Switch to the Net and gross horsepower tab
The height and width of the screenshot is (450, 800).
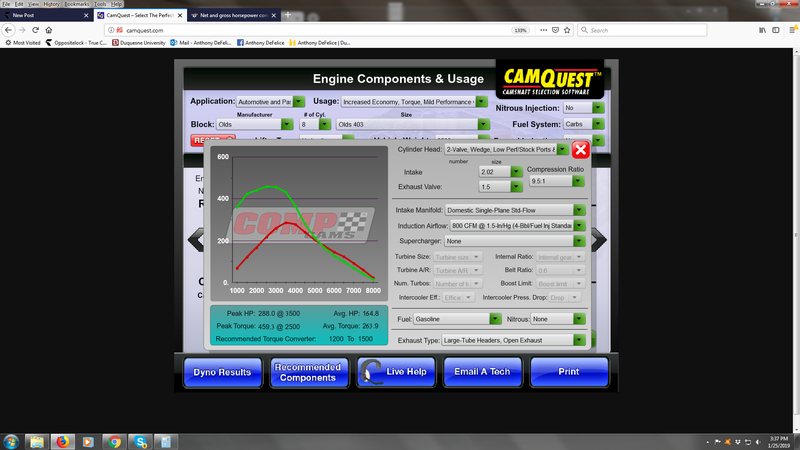tap(234, 15)
